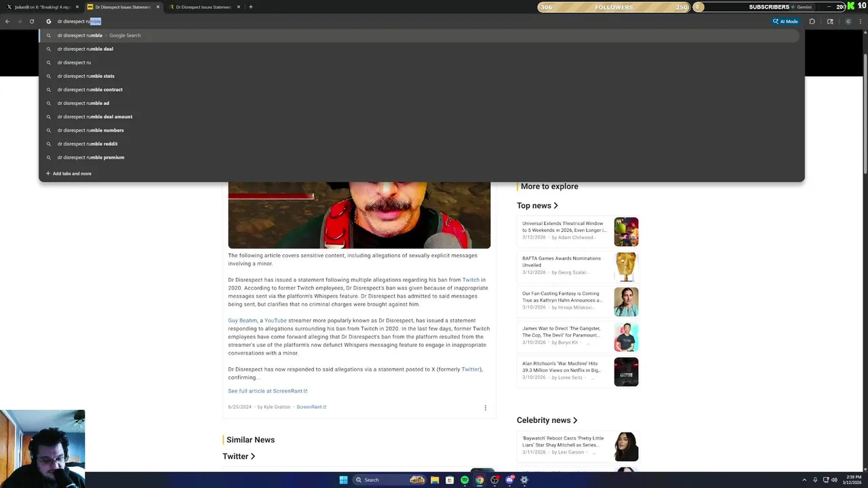Image resolution: width=868 pixels, height=488 pixels.
Task: Open the Windows Start menu
Action: coord(343,480)
